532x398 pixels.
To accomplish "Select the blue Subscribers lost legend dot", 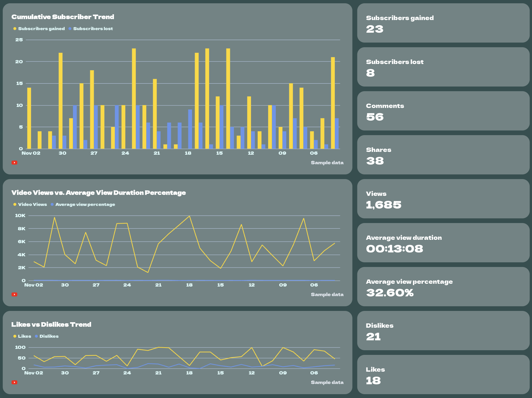I will pos(71,28).
